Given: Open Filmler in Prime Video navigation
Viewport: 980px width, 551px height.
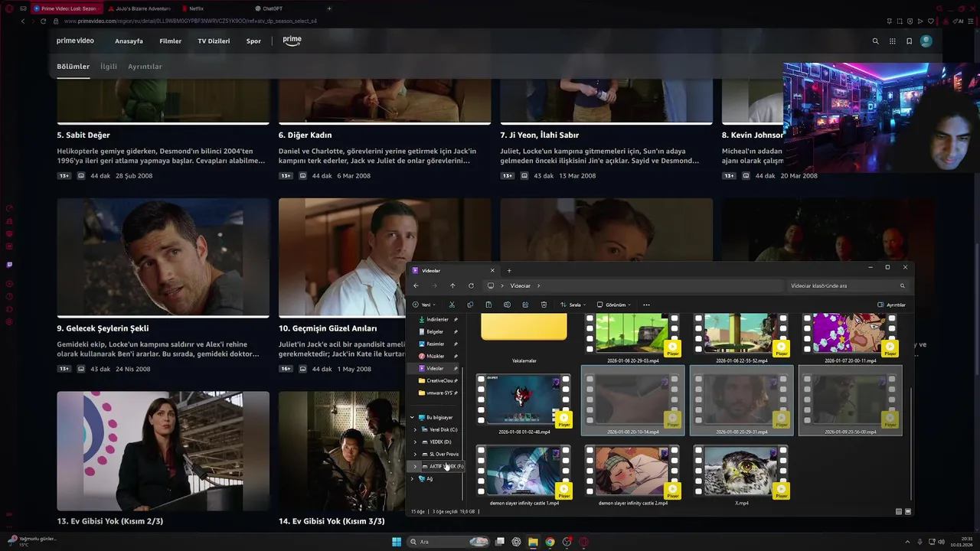Looking at the screenshot, I should (x=170, y=41).
